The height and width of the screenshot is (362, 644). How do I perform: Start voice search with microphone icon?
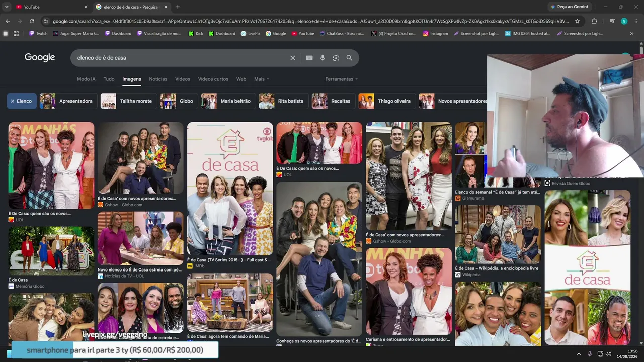[x=323, y=58]
